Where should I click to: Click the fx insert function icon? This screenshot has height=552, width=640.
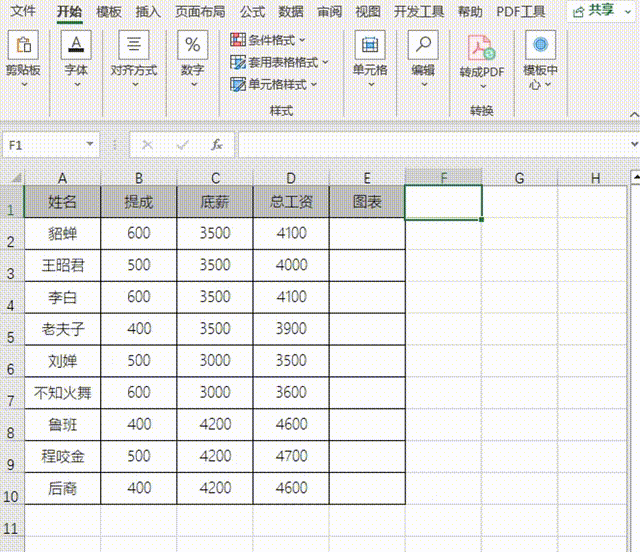[x=217, y=145]
